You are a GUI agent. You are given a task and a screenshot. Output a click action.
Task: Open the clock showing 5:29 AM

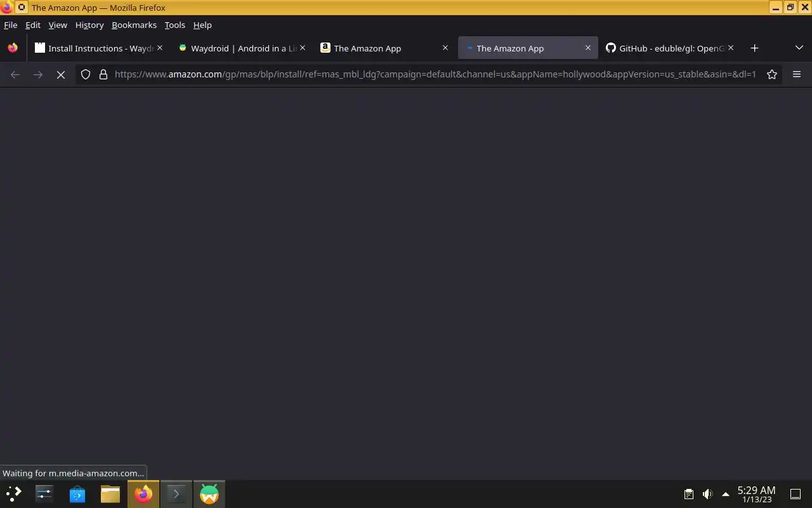coord(756,494)
